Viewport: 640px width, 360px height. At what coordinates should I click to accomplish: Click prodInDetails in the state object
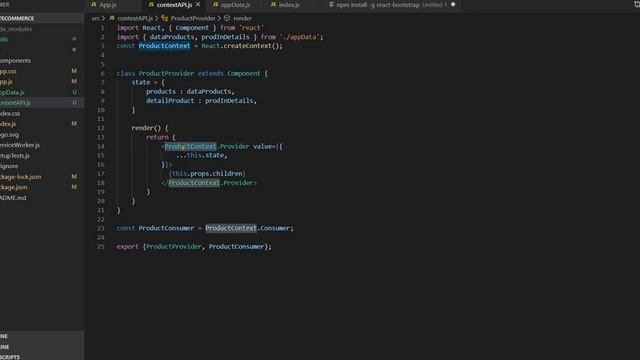229,101
